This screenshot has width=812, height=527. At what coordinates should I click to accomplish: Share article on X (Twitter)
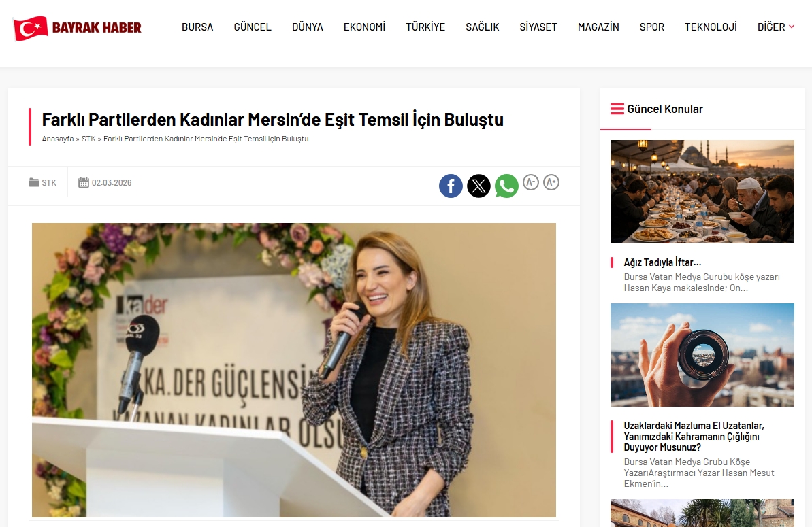(478, 186)
